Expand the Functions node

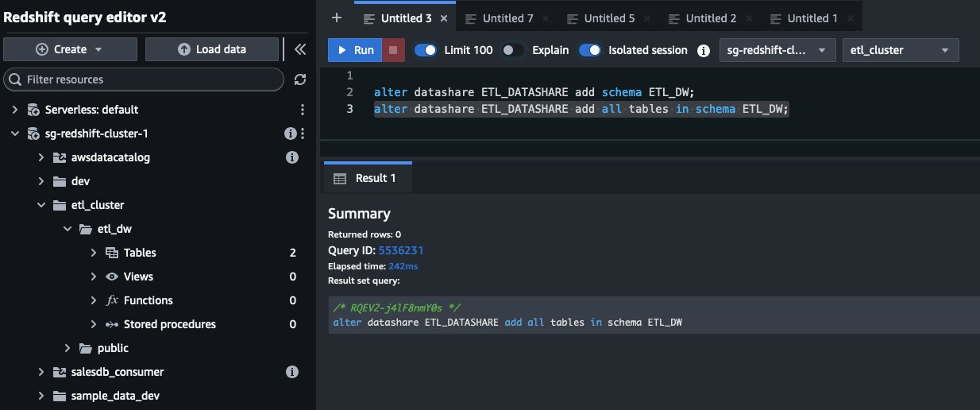(x=95, y=300)
